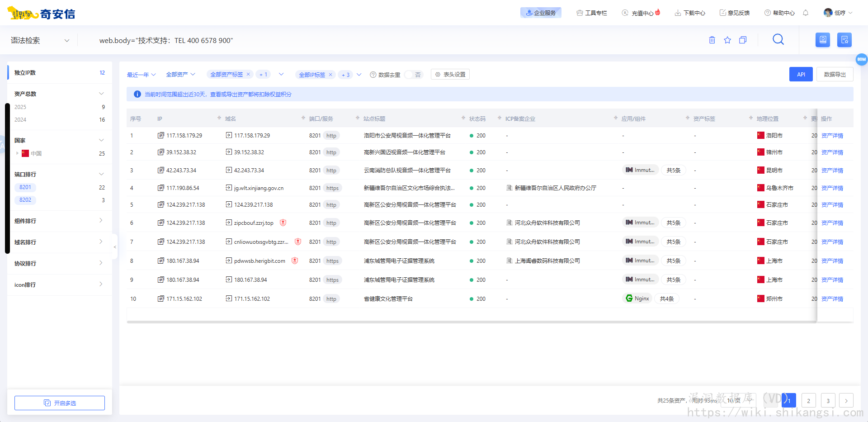Image resolution: width=868 pixels, height=422 pixels.
Task: Expand the asset tag dropdown arrow
Action: (281, 74)
